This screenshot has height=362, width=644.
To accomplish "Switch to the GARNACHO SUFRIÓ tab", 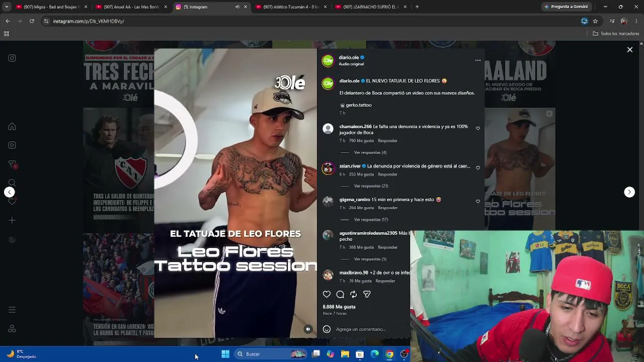I will [x=371, y=7].
